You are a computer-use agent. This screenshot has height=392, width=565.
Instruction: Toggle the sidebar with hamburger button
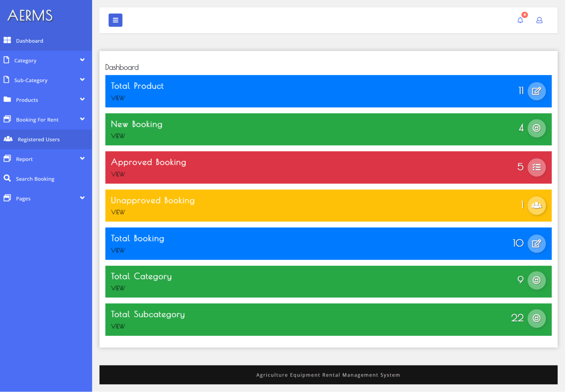click(x=115, y=20)
